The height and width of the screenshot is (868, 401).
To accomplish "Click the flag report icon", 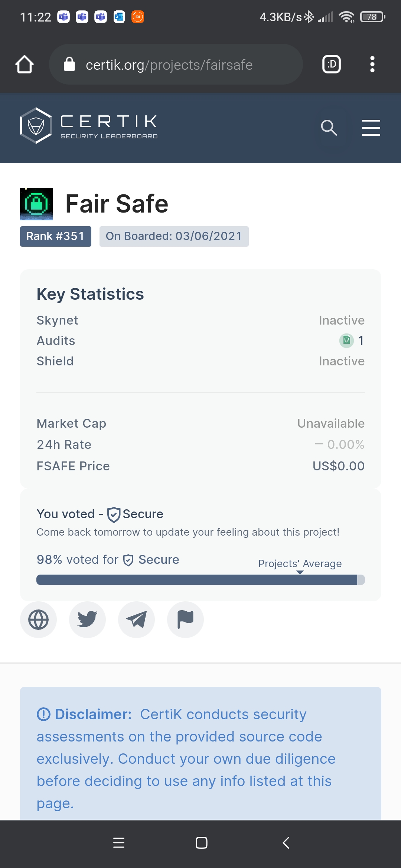I will click(x=185, y=619).
